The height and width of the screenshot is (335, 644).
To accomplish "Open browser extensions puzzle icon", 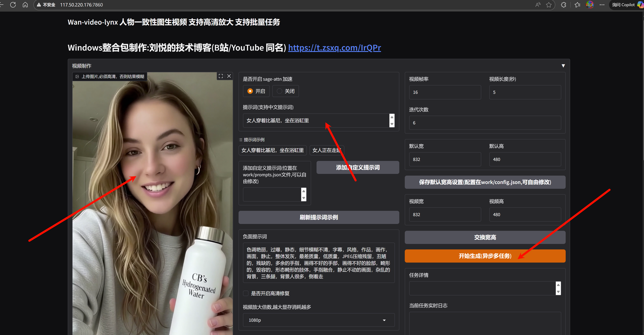I will 563,5.
